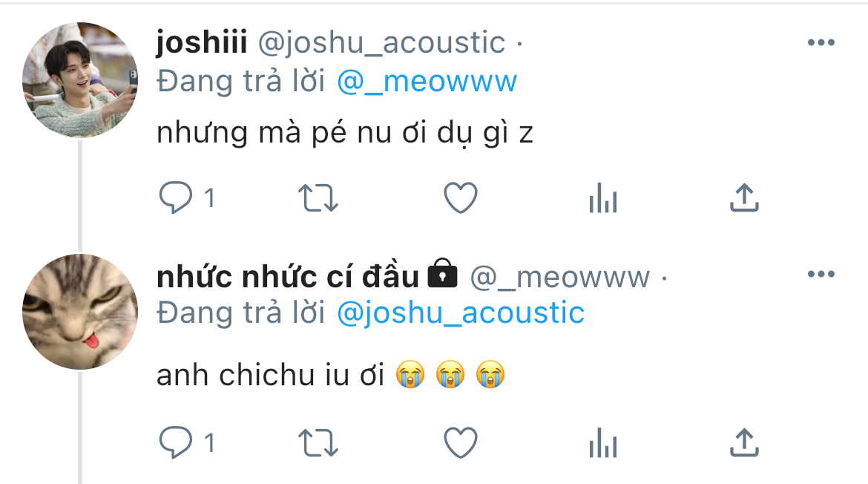The height and width of the screenshot is (484, 868).
Task: Like the 'anh chichu iu ơi' tweet
Action: (461, 442)
